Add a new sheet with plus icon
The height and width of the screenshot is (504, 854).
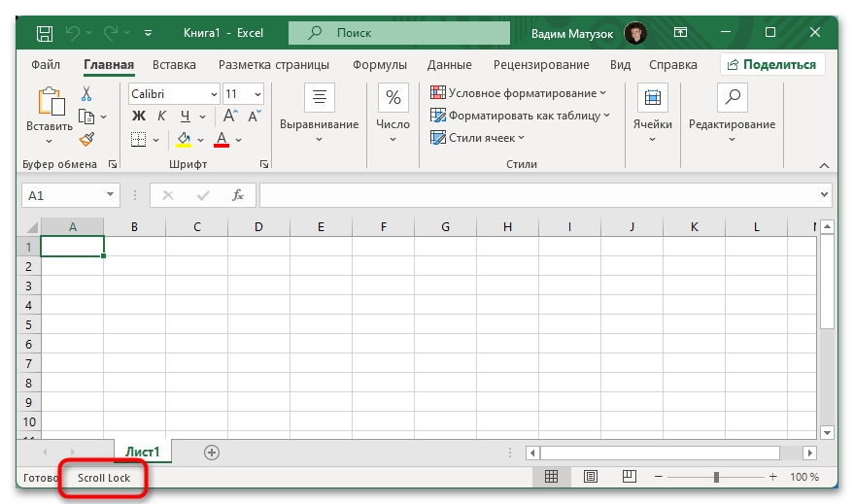tap(212, 453)
